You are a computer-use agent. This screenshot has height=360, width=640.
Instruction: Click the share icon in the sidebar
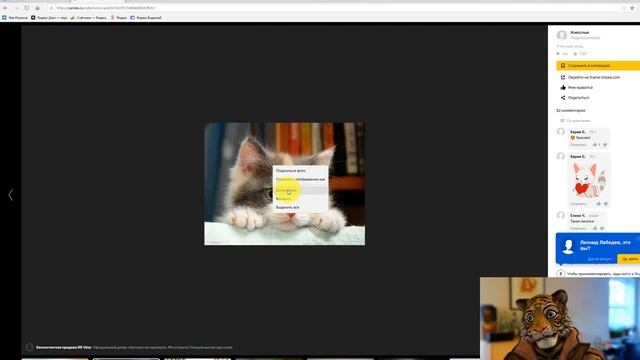click(563, 98)
